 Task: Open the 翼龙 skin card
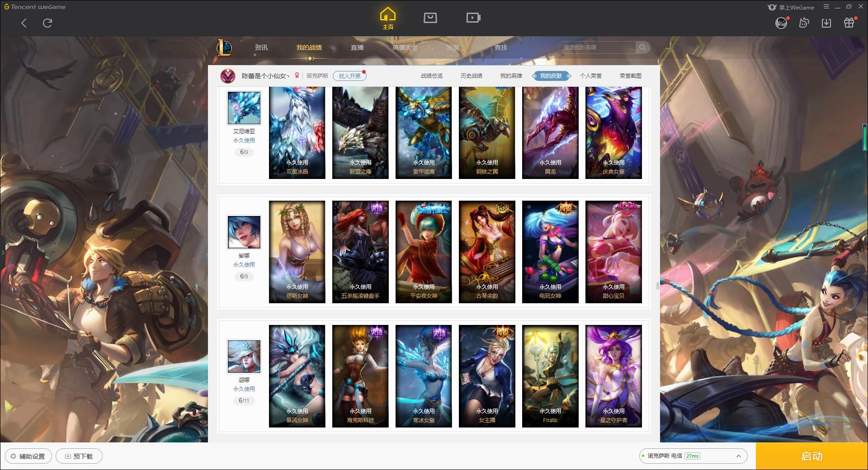pos(550,132)
